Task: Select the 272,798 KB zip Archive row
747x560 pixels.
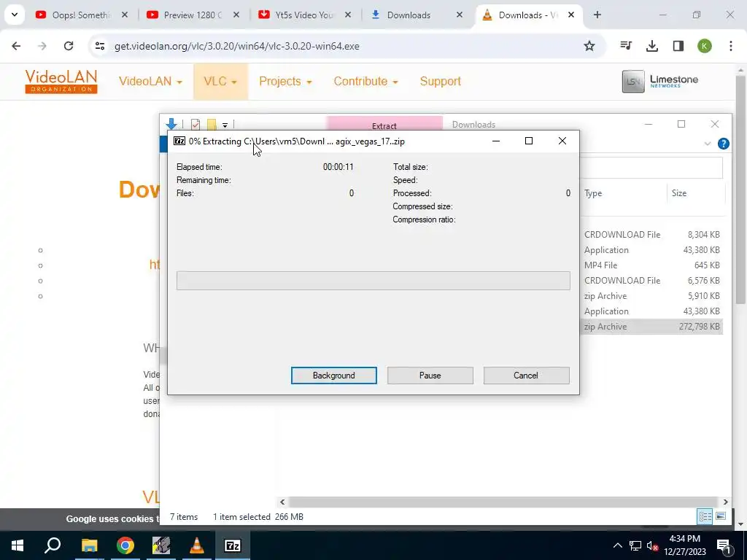Action: (651, 326)
